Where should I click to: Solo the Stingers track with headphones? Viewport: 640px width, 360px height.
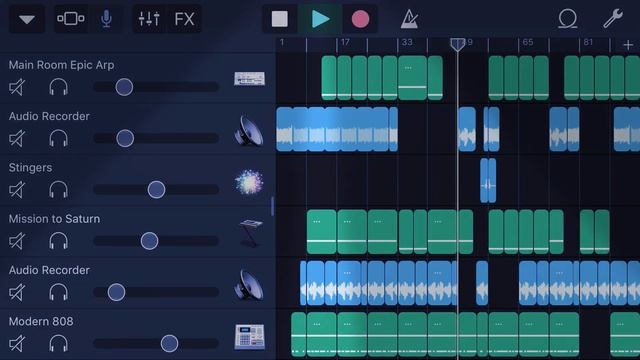tap(58, 190)
